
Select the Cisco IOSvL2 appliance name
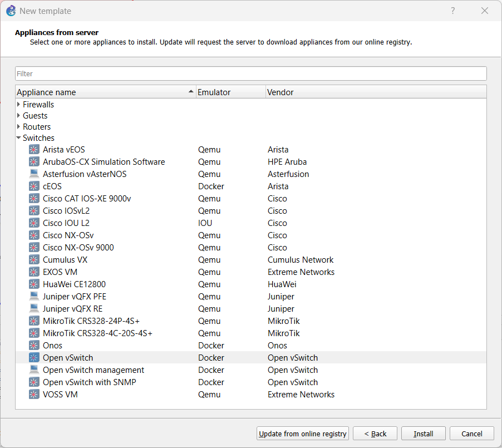point(66,211)
